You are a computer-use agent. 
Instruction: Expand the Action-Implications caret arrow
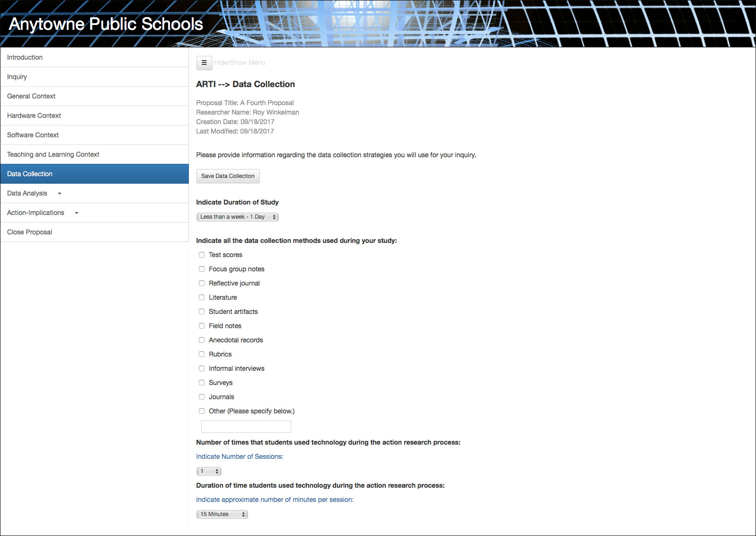(77, 213)
